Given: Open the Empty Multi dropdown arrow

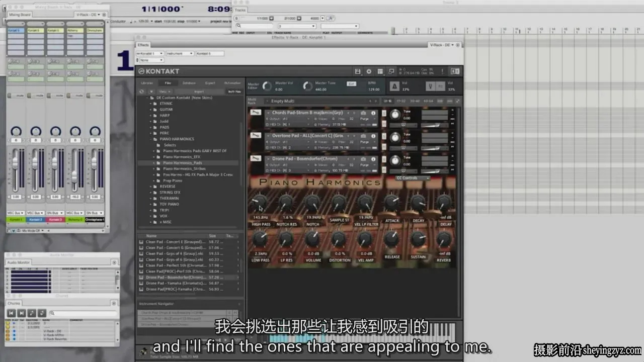Looking at the screenshot, I should 267,101.
